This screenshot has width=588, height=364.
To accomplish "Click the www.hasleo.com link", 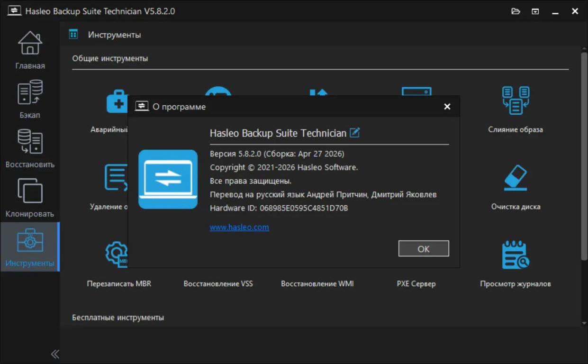I will pos(239,227).
